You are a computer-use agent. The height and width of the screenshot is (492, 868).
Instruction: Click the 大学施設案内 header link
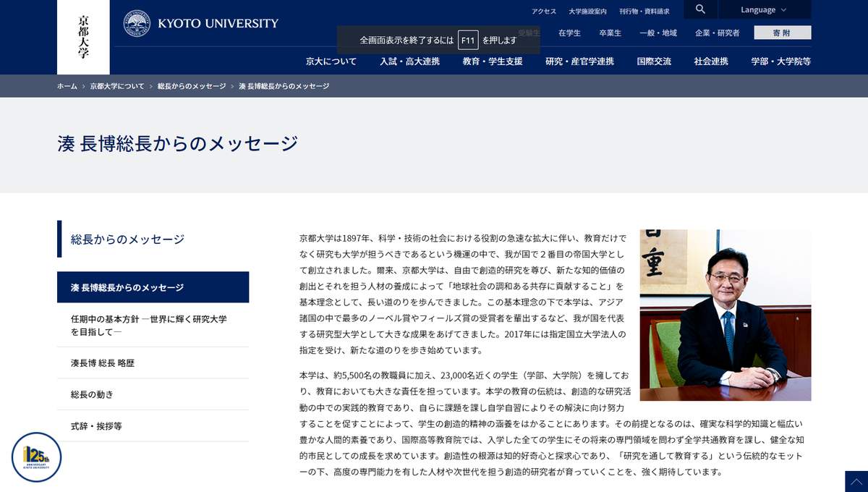587,12
